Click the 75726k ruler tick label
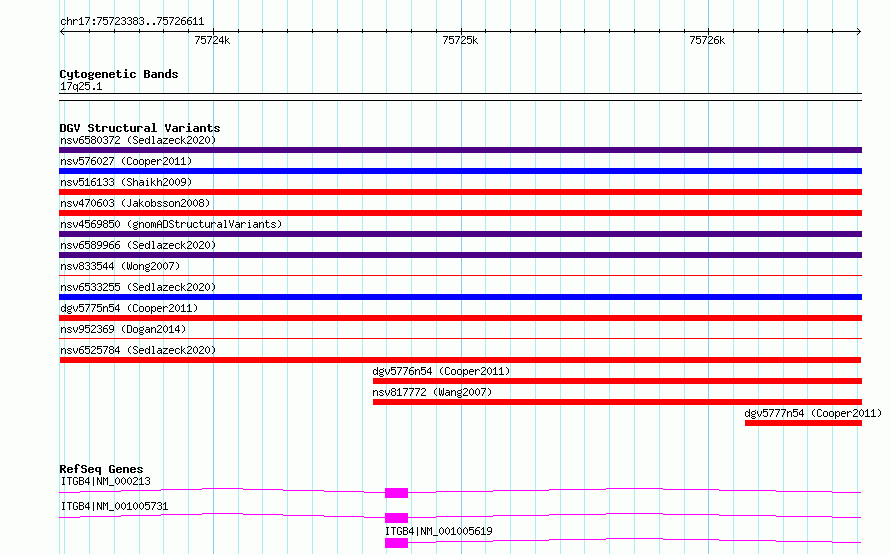Screen dimensions: 890x554 (x=707, y=40)
